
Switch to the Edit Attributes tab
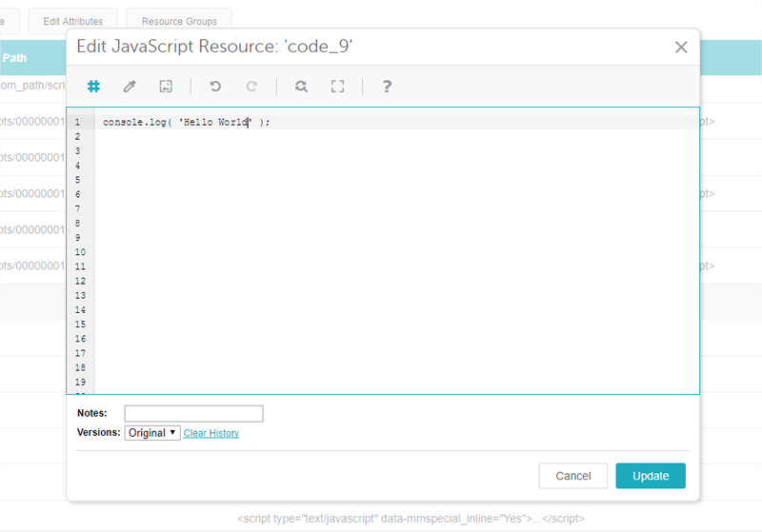click(73, 21)
